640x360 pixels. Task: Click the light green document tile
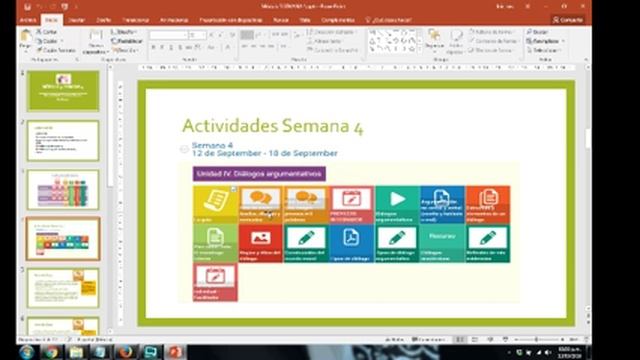point(215,243)
